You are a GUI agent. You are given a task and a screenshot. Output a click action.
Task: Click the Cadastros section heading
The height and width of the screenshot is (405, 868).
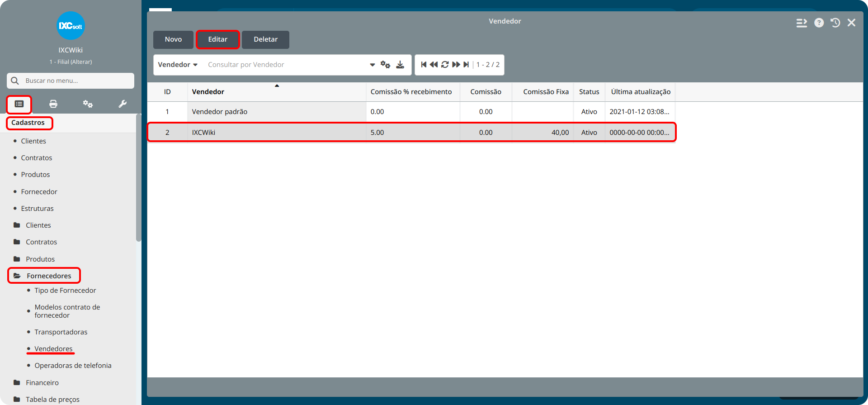[x=28, y=123]
